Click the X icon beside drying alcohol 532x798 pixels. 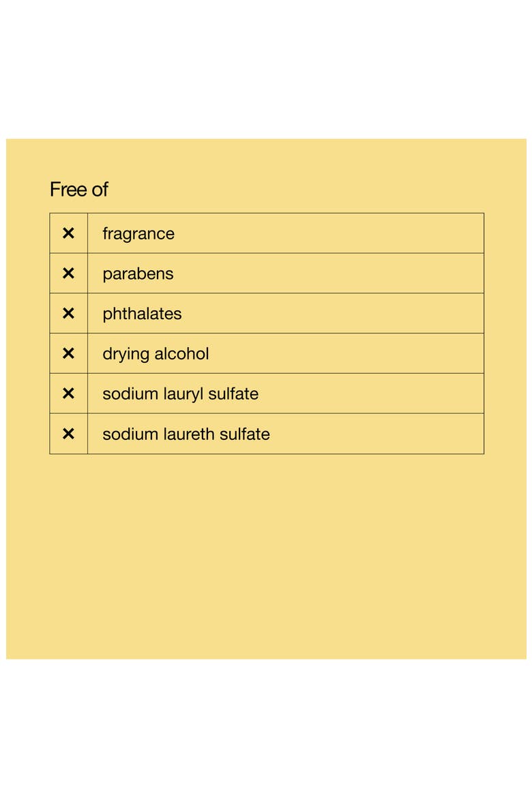click(68, 353)
